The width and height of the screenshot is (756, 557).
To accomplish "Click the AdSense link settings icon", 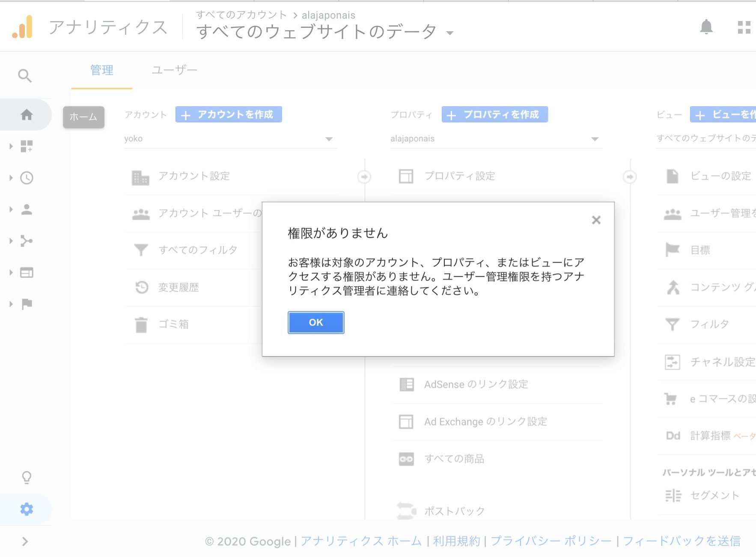I will 406,384.
